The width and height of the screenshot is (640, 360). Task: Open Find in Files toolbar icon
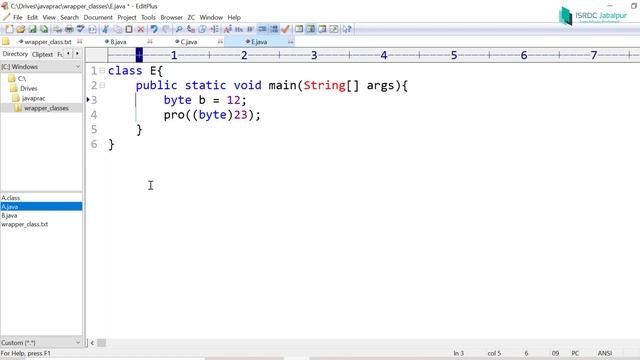click(x=202, y=29)
